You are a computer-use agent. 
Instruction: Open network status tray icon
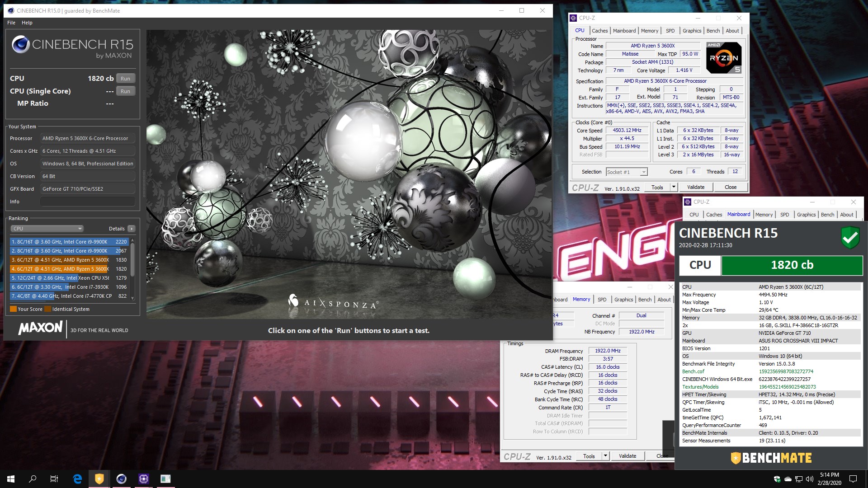tap(799, 479)
